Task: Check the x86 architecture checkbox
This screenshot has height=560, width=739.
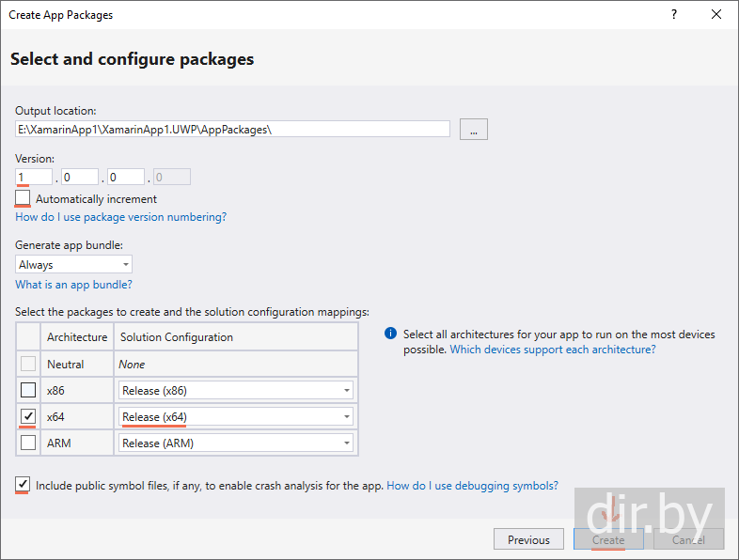Action: [28, 391]
